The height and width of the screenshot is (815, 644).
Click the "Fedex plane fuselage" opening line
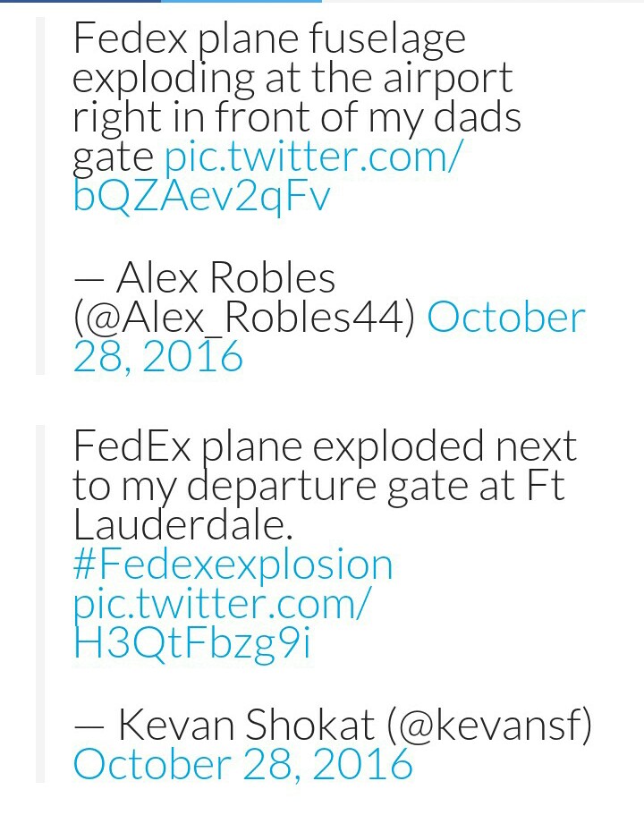[268, 38]
